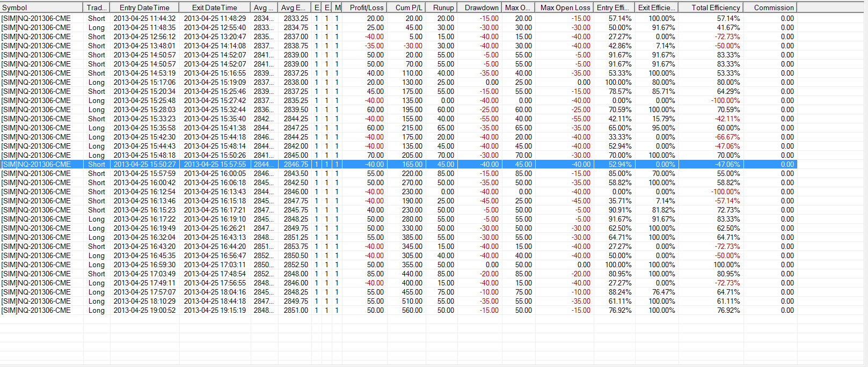This screenshot has width=868, height=367.
Task: Select the entry time 2013-04-25 12:56:12
Action: 144,36
